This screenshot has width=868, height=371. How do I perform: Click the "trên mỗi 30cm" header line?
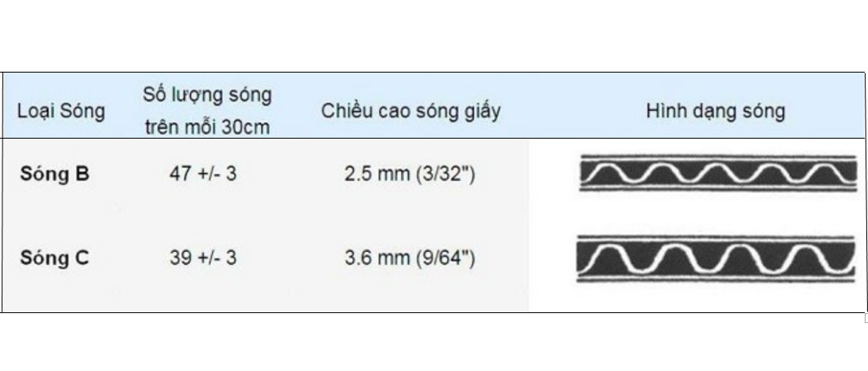[206, 129]
